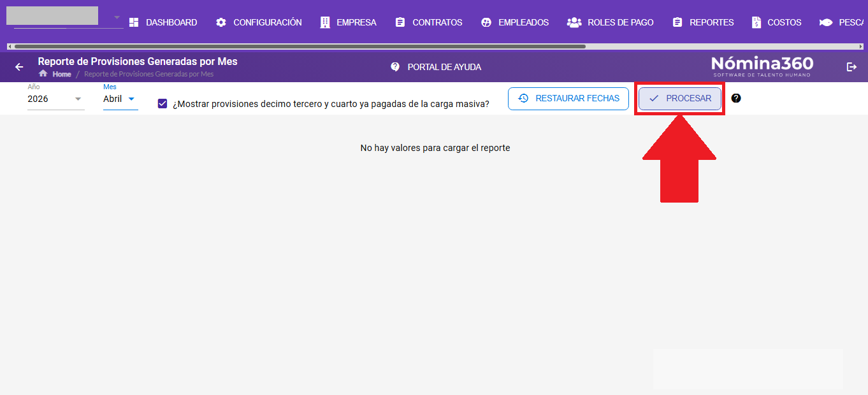Open the Mes Abril dropdown
868x395 pixels.
[120, 99]
